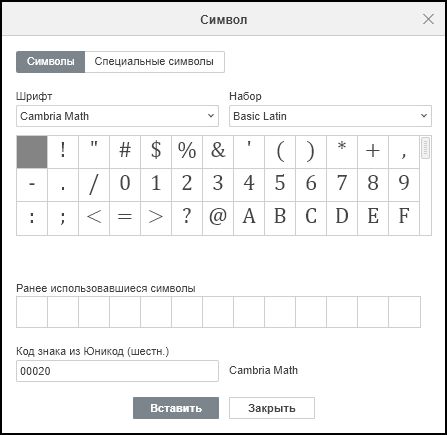Select the letter D symbol

342,218
